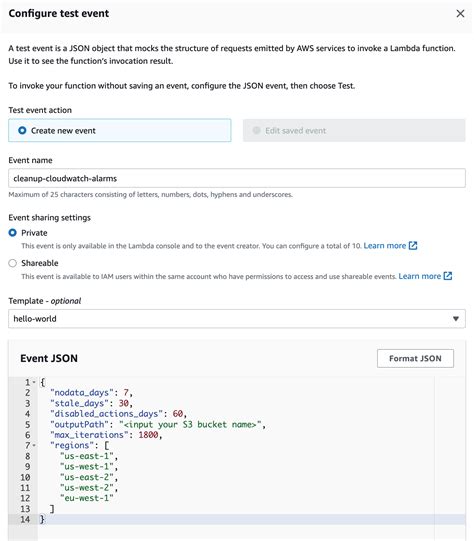This screenshot has width=474, height=541.
Task: Click the "stale_days" key in JSON
Action: point(79,403)
